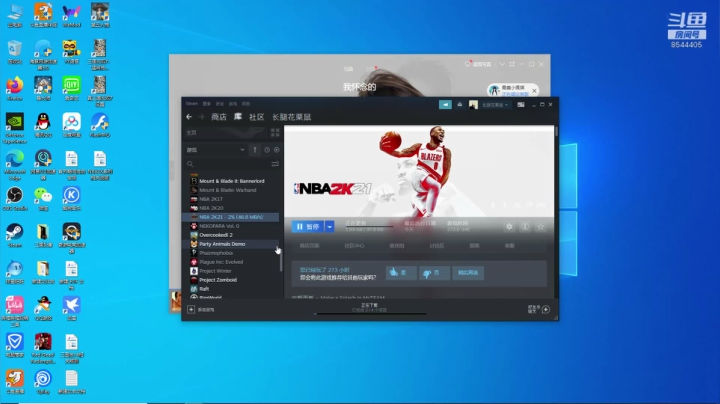Click the Steam profile avatar picture
720x404 pixels.
(473, 105)
